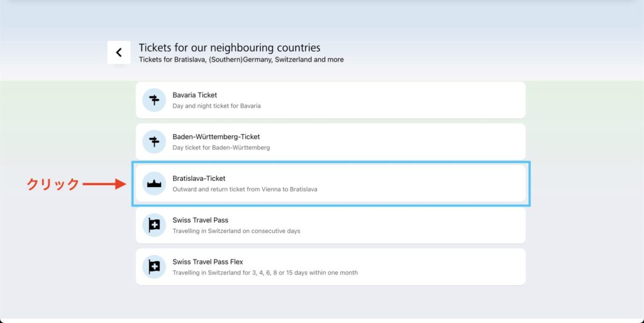This screenshot has width=644, height=323.
Task: Click the "Tickets for our neighbouring countries" heading
Action: [x=229, y=48]
